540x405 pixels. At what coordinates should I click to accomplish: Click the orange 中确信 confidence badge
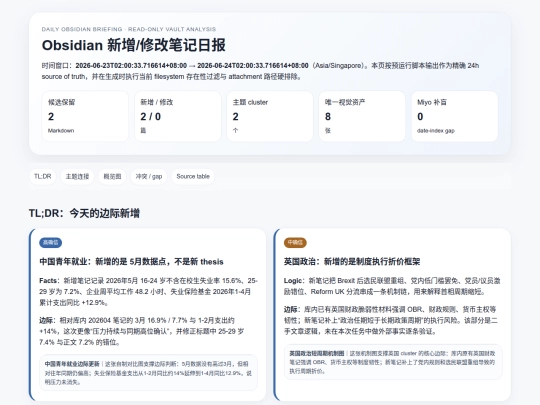pyautogui.click(x=295, y=242)
